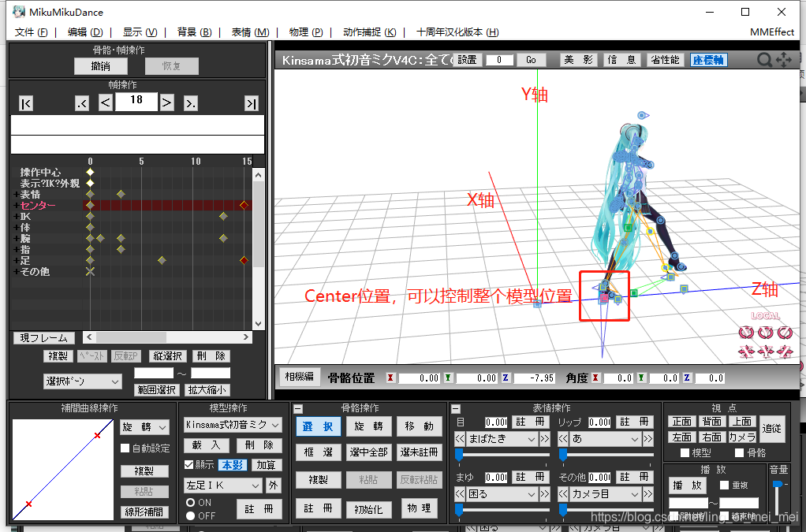806x532 pixels.
Task: Step back one frame arrow
Action: click(x=106, y=102)
